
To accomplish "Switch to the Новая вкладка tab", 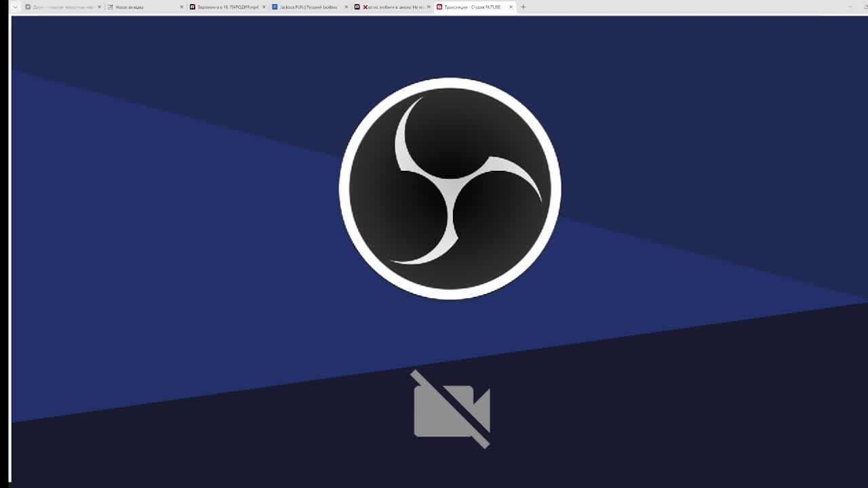I will coord(144,7).
